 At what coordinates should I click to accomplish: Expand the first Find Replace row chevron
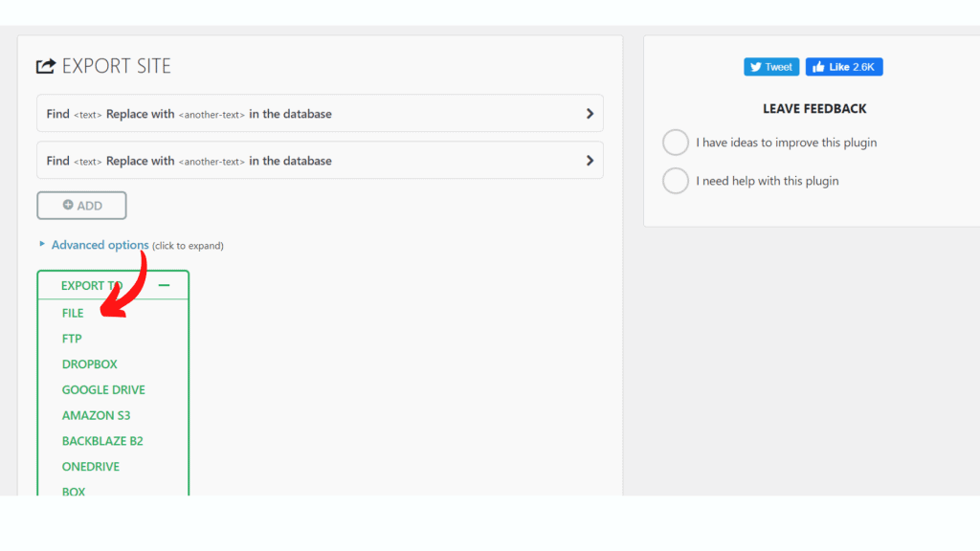590,114
